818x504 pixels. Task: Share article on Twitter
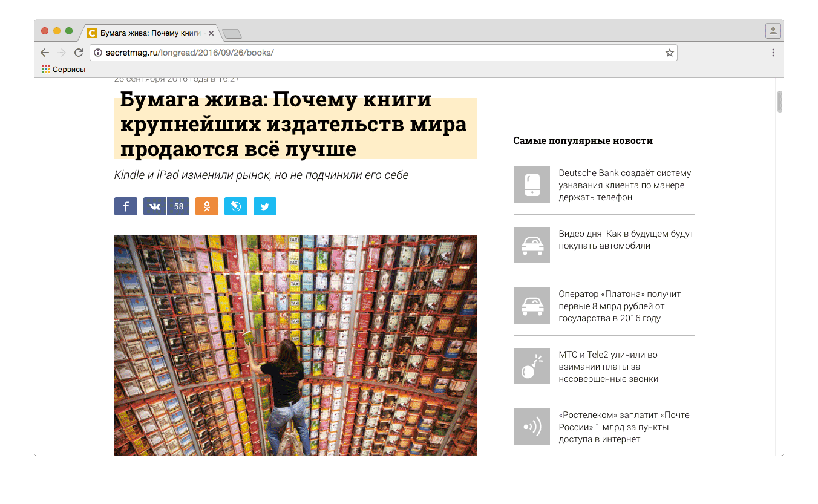coord(265,206)
